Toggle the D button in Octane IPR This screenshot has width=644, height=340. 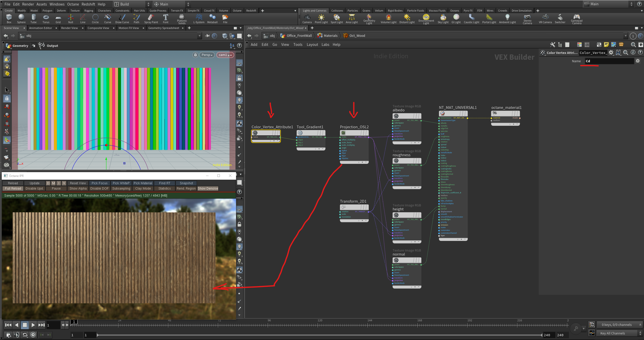tap(48, 183)
